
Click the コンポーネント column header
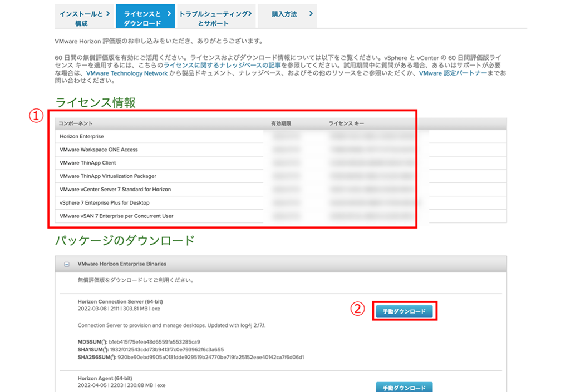tap(76, 123)
